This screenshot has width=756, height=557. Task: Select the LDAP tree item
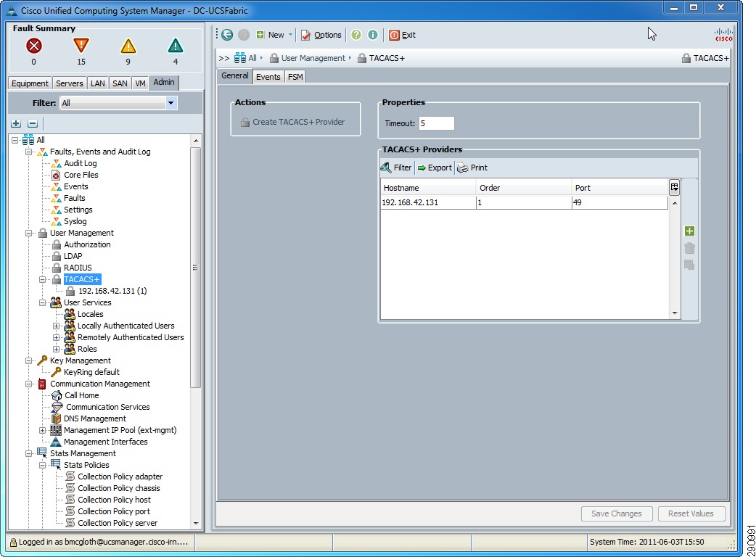(x=73, y=256)
